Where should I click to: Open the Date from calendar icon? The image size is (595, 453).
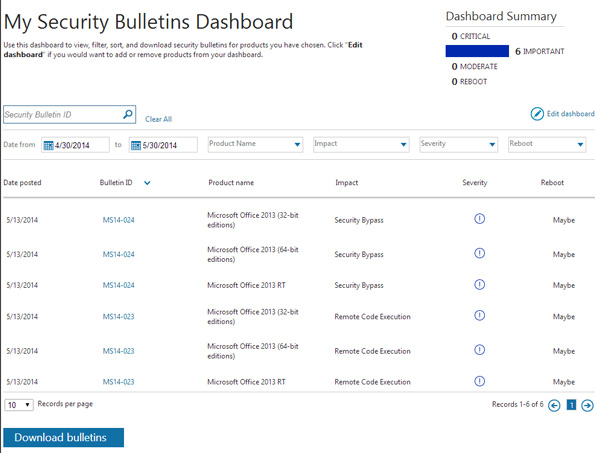click(49, 145)
